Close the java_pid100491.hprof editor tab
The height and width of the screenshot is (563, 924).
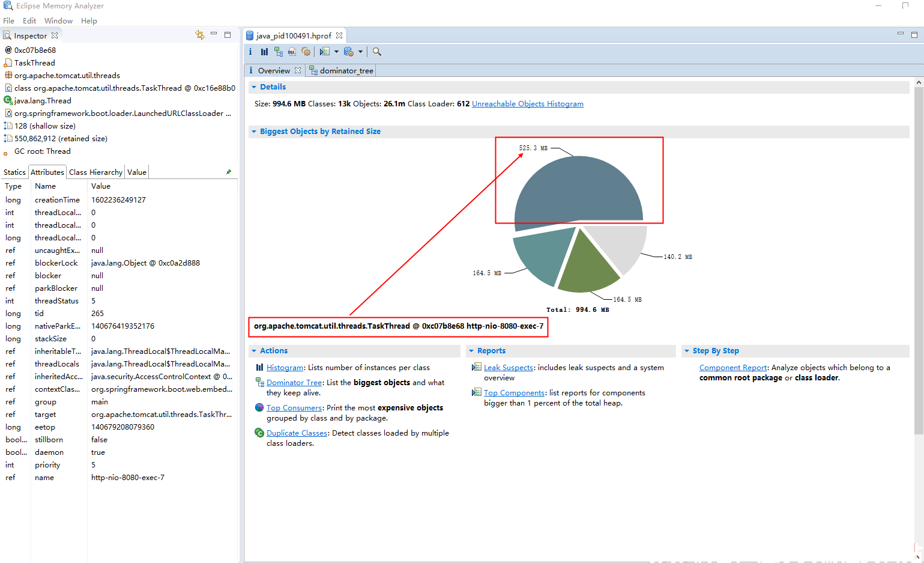(x=339, y=35)
